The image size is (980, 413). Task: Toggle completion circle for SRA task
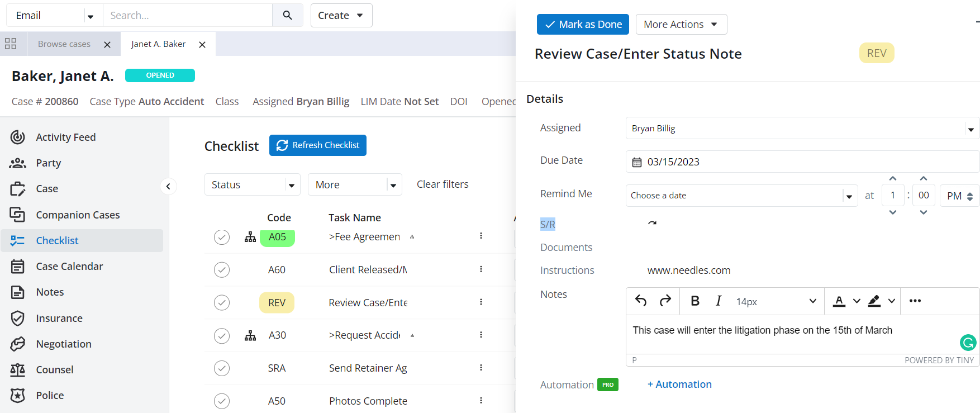[x=222, y=368]
